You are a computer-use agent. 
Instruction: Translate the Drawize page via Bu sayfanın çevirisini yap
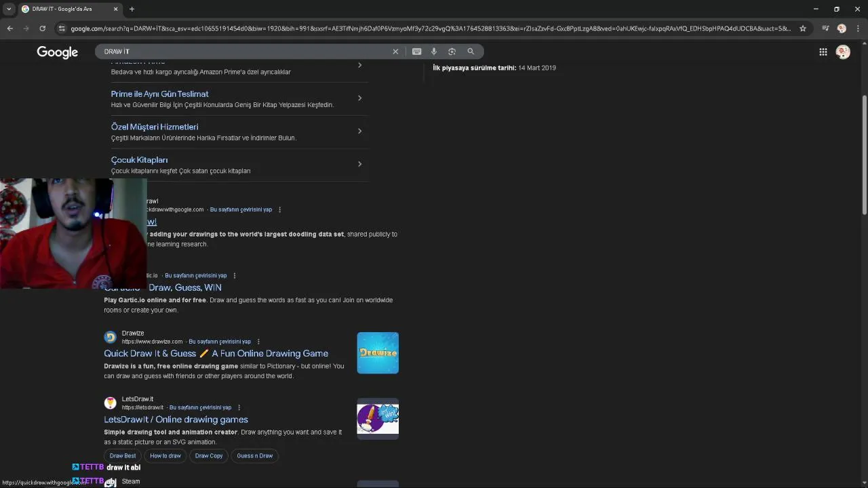point(220,342)
